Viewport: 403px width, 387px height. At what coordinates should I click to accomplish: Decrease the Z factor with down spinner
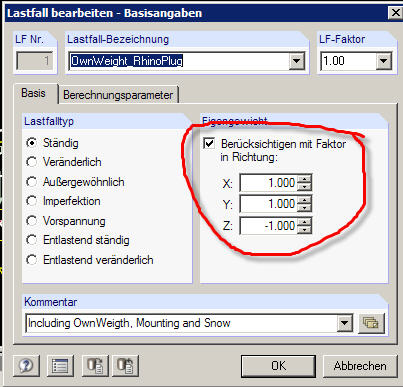click(x=304, y=230)
